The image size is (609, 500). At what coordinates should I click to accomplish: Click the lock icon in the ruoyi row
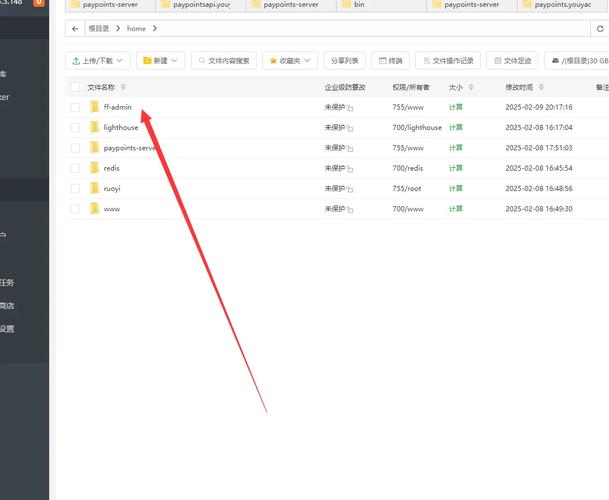350,190
